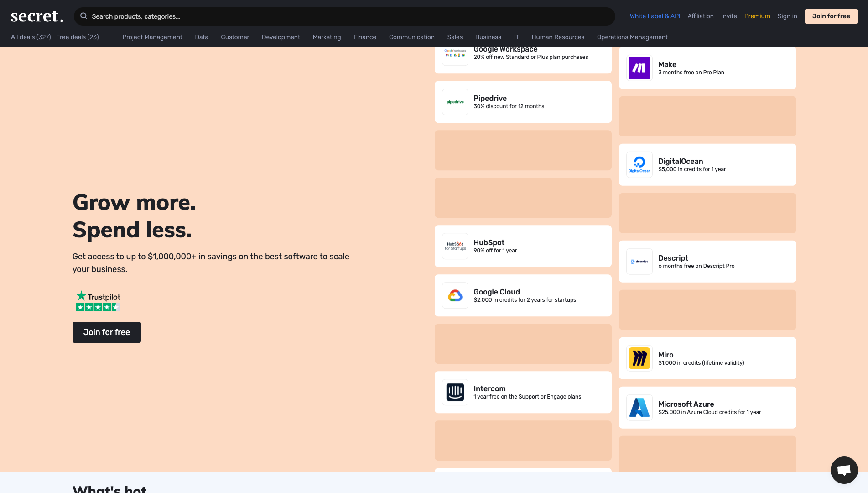Click the Microsoft Azure logo icon
The height and width of the screenshot is (493, 868).
639,408
